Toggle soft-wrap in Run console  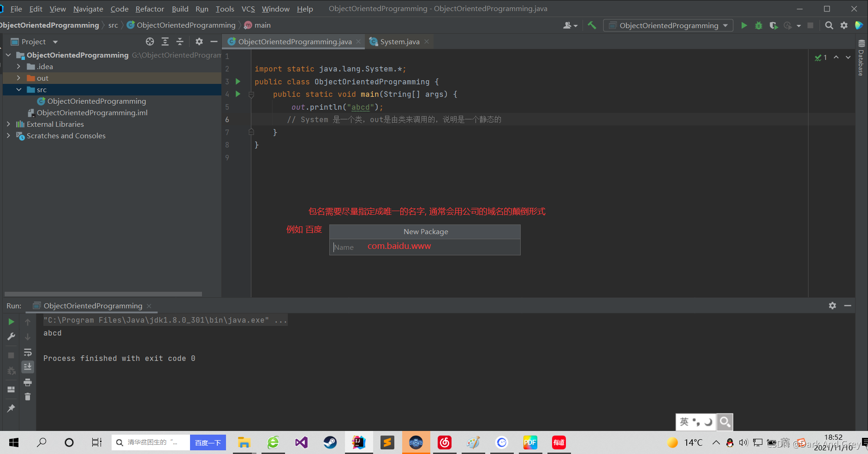pos(28,353)
